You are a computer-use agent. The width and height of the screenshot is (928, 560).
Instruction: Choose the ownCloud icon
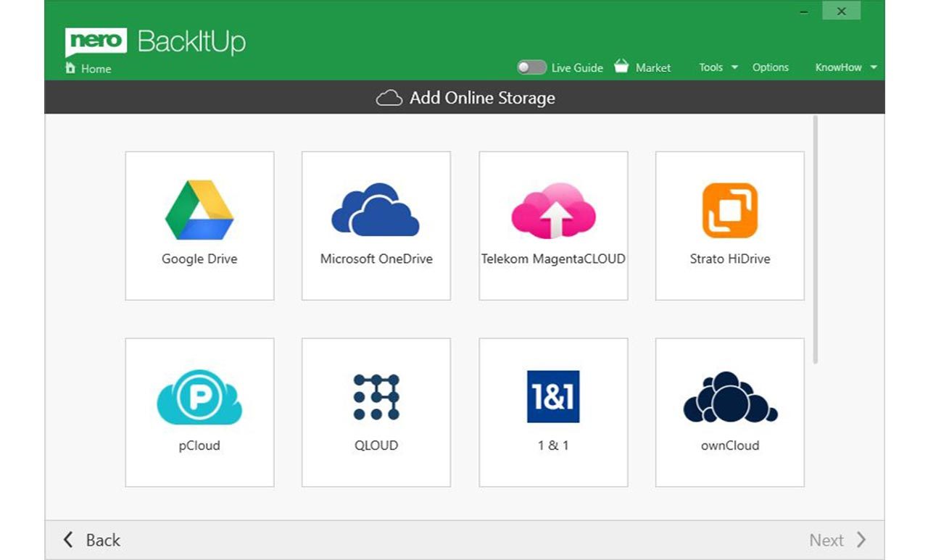point(729,397)
